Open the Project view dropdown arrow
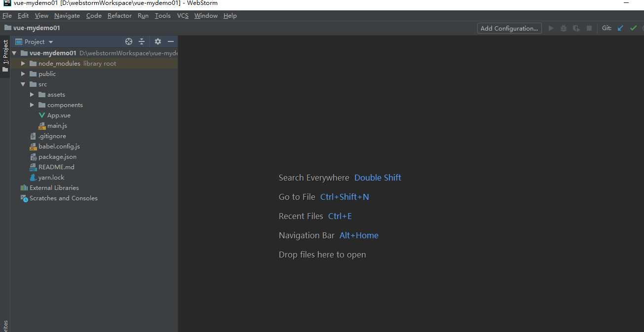 click(x=51, y=42)
